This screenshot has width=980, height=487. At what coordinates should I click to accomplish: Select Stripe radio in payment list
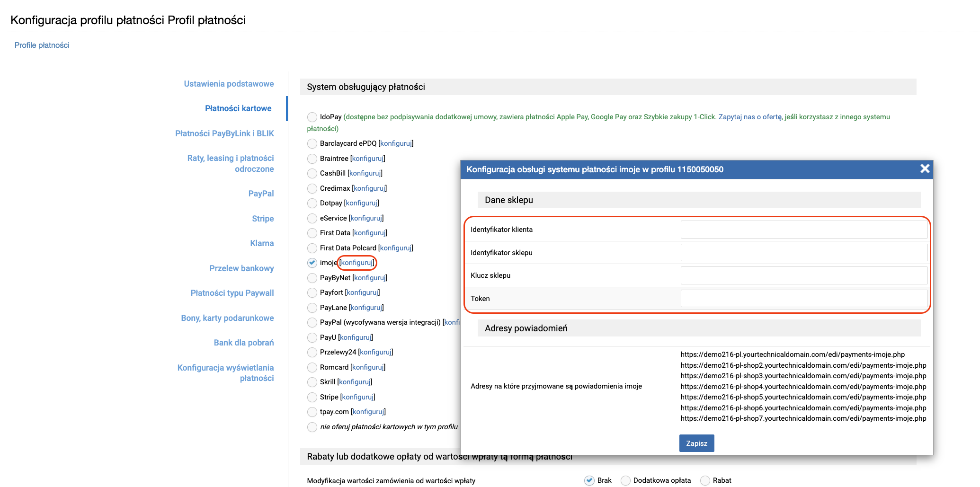(312, 397)
